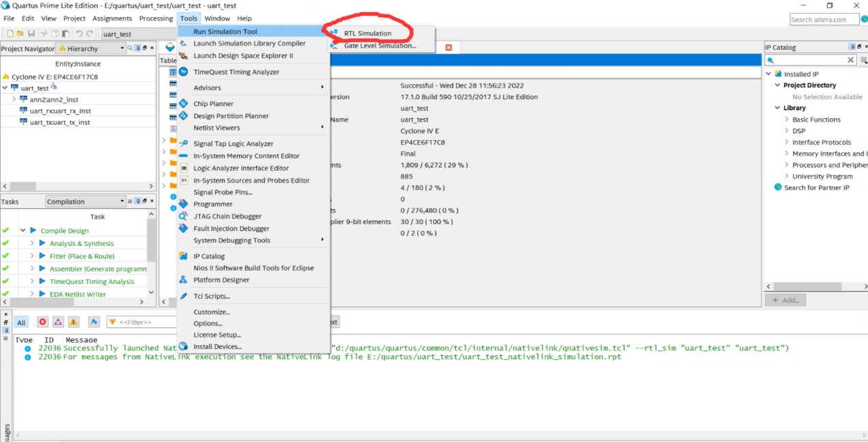Click the JTAG Chain Debugger icon
Viewport: 868px width, 442px height.
click(183, 217)
